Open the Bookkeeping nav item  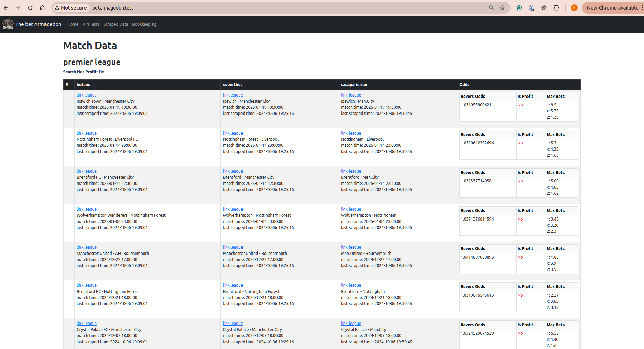(x=144, y=24)
